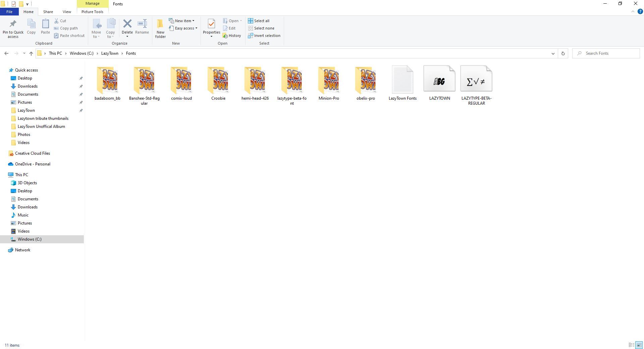Open the Help question mark icon
This screenshot has height=349, width=644.
640,11
